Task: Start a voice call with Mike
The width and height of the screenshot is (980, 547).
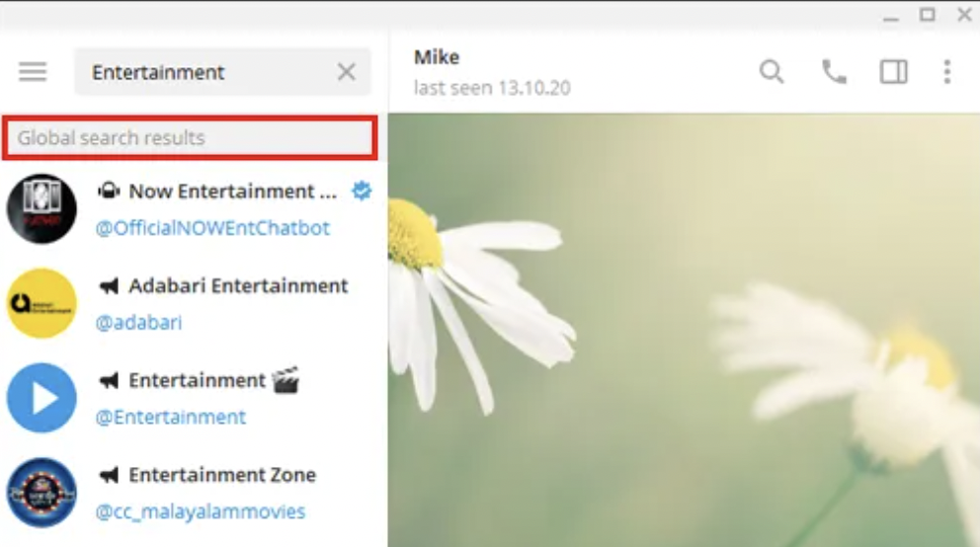Action: click(x=834, y=72)
